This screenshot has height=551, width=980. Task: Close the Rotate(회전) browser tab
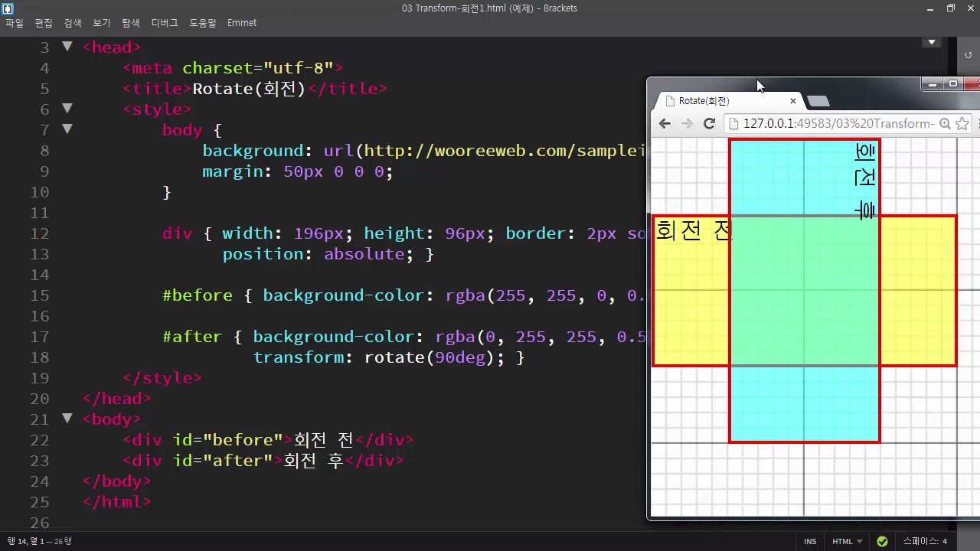[793, 101]
